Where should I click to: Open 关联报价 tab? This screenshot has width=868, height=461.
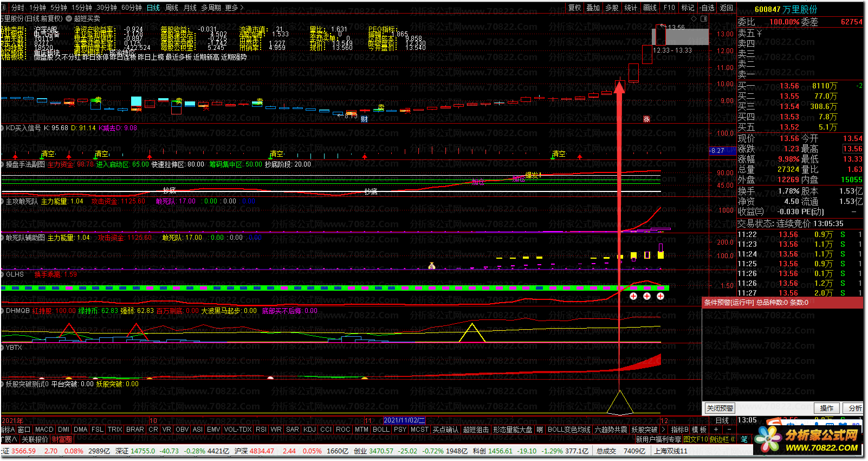pos(35,439)
